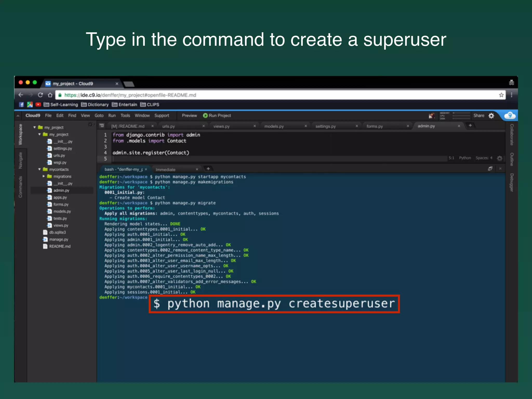532x399 pixels.
Task: Toggle the Workspace side panel
Action: pos(21,134)
